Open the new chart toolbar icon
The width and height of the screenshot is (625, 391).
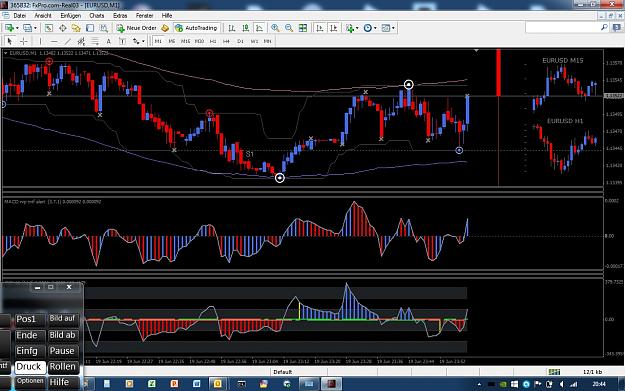point(9,28)
